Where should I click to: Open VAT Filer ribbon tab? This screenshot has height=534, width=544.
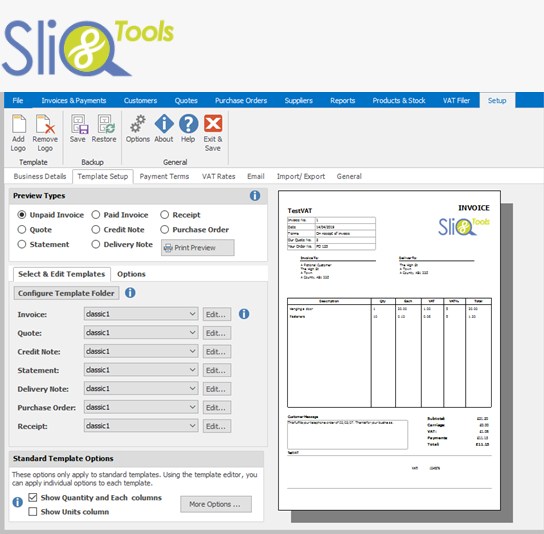[456, 101]
